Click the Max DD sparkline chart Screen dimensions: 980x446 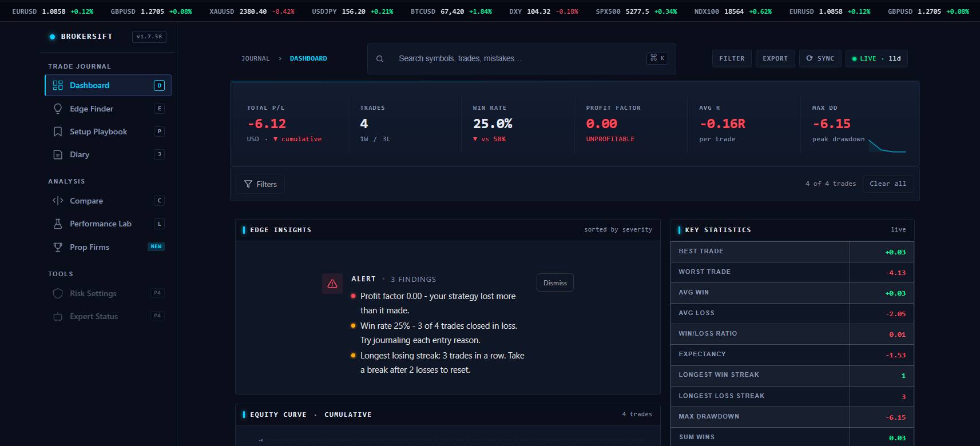[x=887, y=146]
